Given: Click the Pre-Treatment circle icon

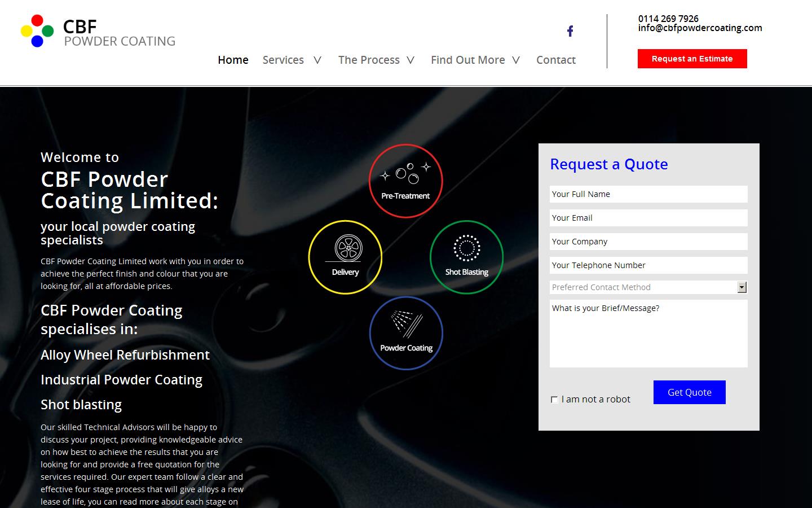Looking at the screenshot, I should [405, 181].
